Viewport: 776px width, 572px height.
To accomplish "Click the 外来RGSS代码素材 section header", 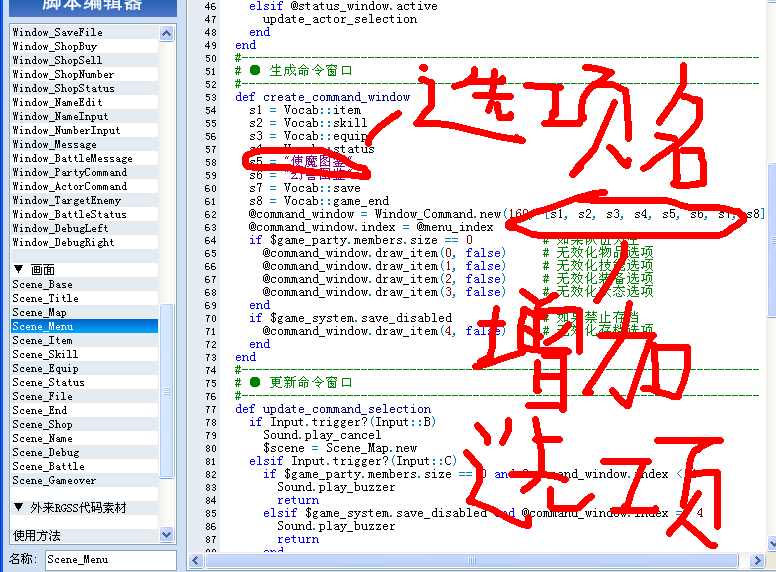I will tap(84, 508).
